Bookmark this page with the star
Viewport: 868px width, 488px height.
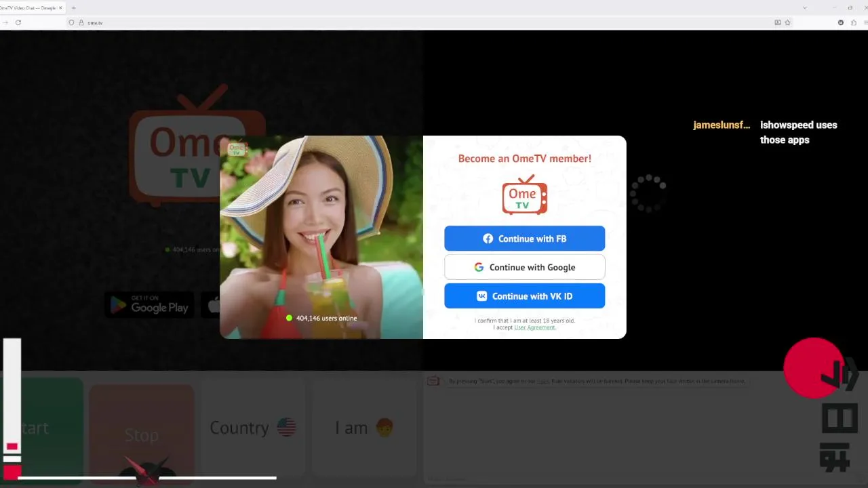(787, 22)
